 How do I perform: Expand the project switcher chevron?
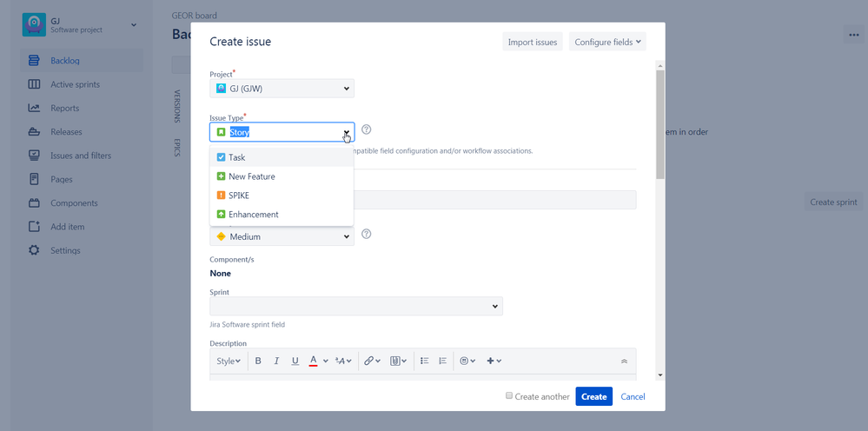(134, 25)
